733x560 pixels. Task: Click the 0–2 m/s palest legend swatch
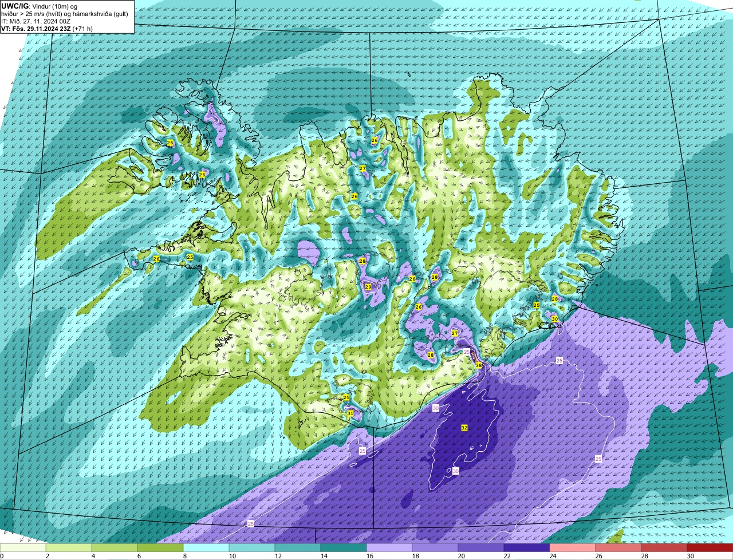[x=23, y=548]
